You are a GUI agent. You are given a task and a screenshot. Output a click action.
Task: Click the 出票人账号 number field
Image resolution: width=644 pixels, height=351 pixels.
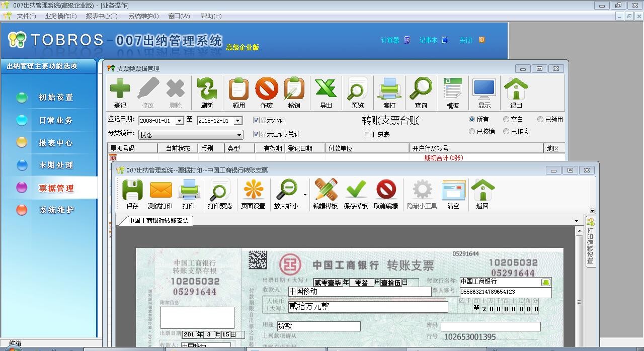tap(506, 292)
